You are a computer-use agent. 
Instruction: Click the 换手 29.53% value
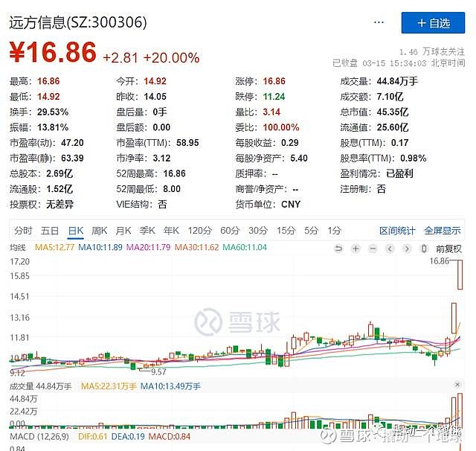click(53, 112)
